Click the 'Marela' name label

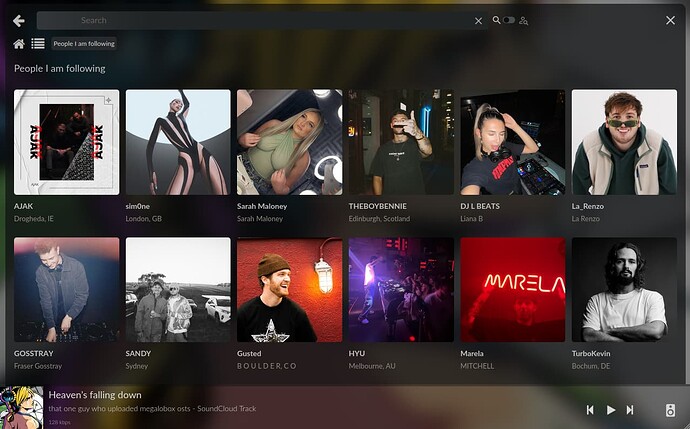pos(472,353)
